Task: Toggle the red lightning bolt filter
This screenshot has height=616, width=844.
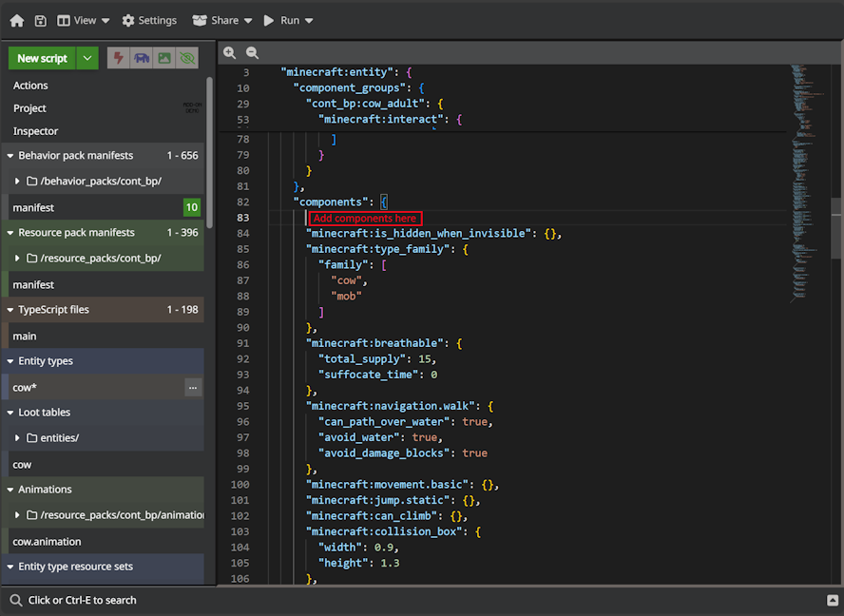Action: click(x=119, y=58)
